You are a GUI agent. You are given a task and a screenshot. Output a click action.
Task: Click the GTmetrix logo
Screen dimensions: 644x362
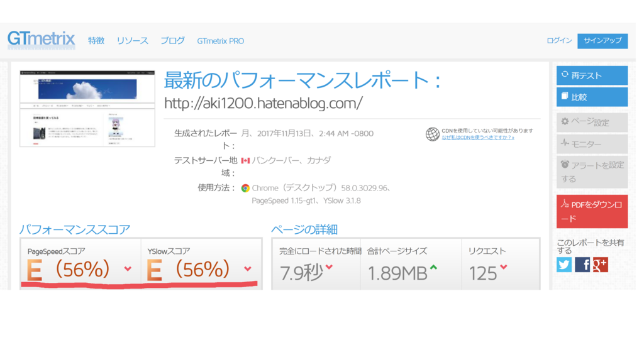[x=41, y=40]
